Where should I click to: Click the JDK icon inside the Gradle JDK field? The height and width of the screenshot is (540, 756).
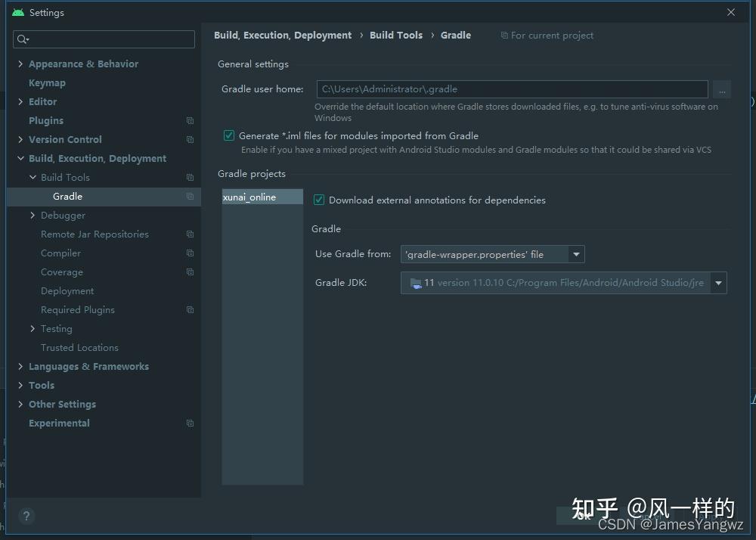coord(417,282)
